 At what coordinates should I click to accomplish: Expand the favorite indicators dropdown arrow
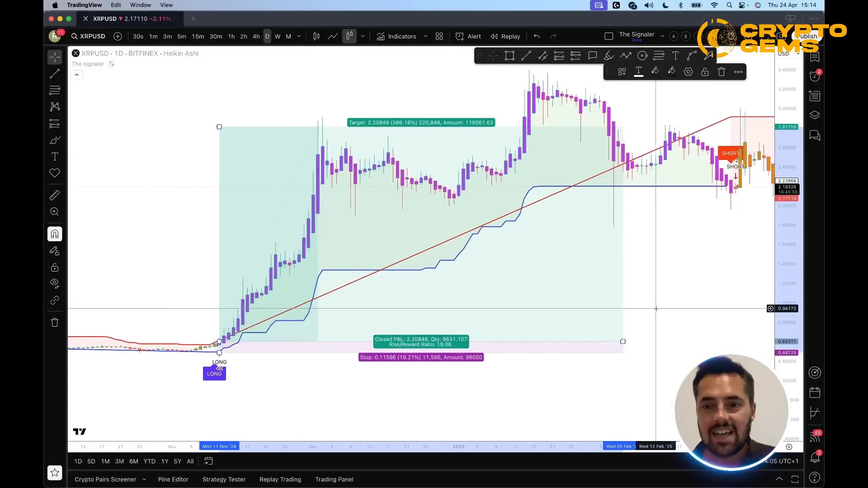pyautogui.click(x=425, y=37)
